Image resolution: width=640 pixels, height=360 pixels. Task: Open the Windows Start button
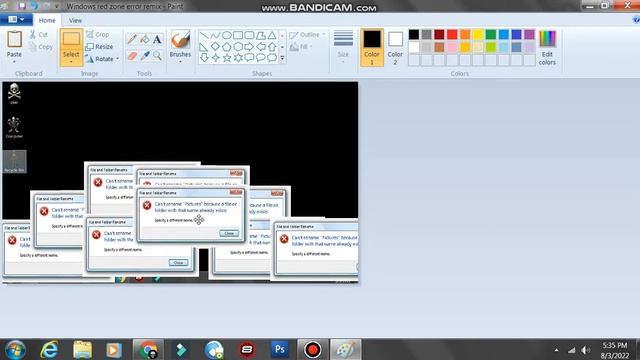pos(15,349)
